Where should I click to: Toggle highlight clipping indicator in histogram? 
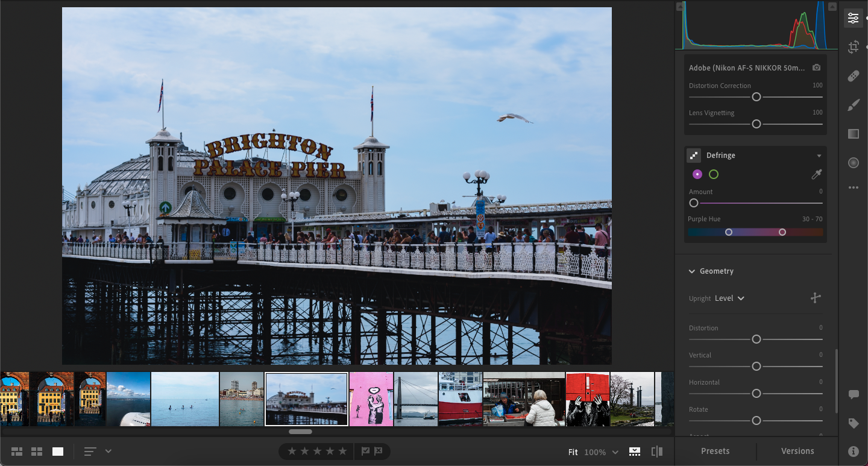click(832, 7)
